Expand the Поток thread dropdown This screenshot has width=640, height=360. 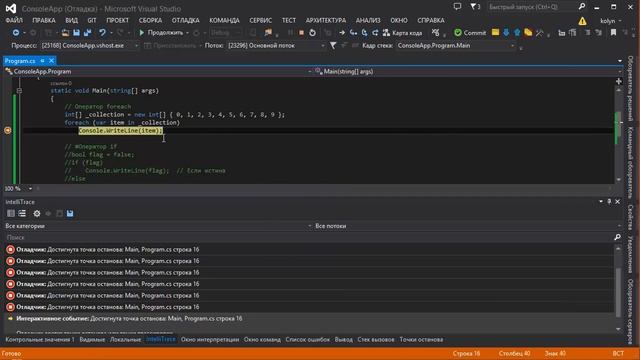323,46
